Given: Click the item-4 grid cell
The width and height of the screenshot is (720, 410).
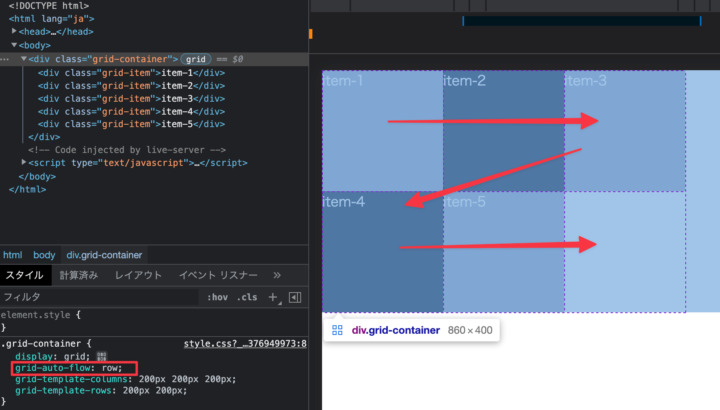Looking at the screenshot, I should tap(382, 252).
